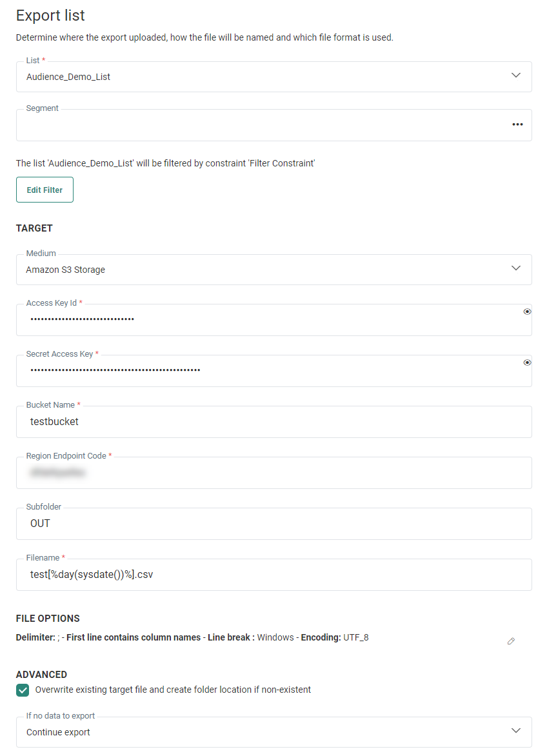Click the file options summary text line
This screenshot has height=756, width=547.
click(192, 637)
